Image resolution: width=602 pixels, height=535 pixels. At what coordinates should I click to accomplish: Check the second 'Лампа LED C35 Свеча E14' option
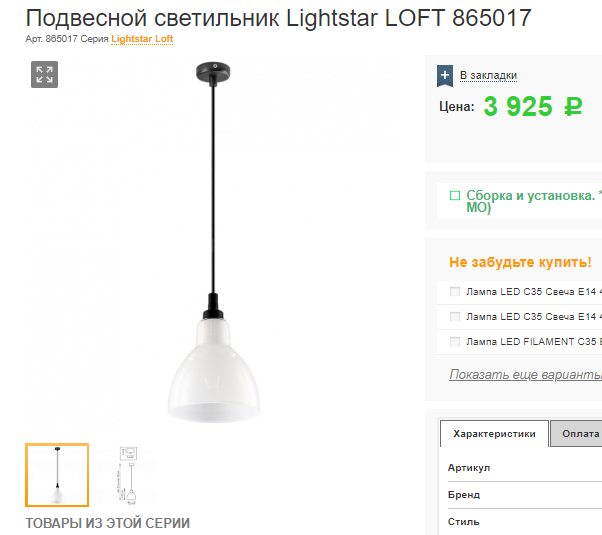click(455, 316)
